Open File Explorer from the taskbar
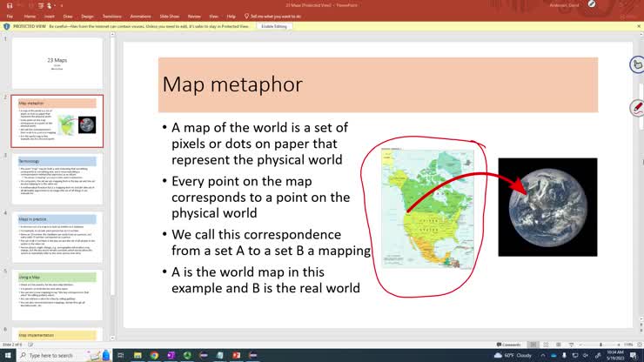 pyautogui.click(x=138, y=355)
